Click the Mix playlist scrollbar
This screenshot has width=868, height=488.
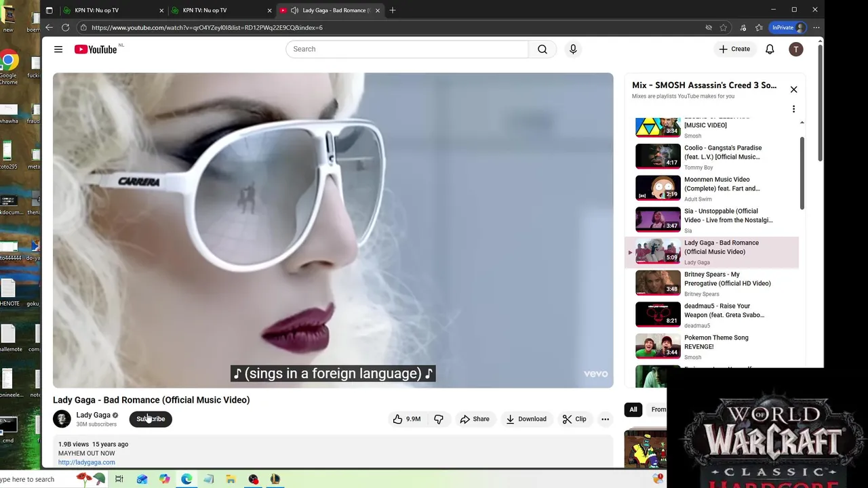(802, 173)
